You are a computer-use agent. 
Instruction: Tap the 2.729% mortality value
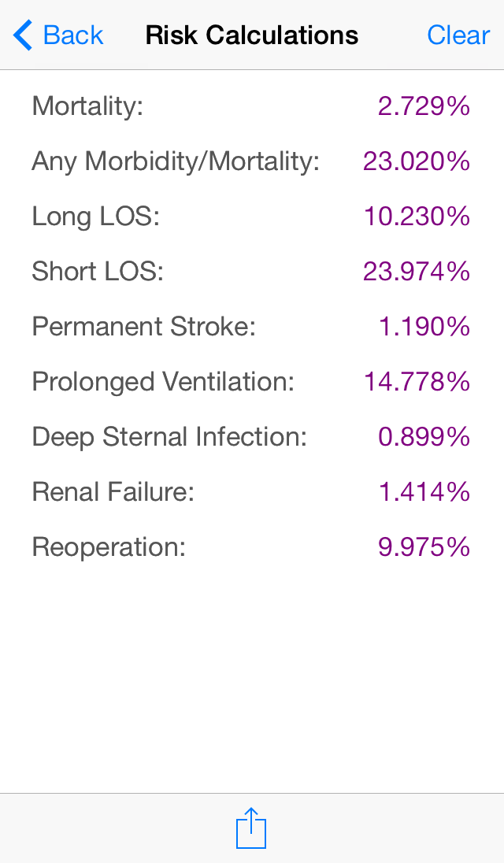pos(424,106)
